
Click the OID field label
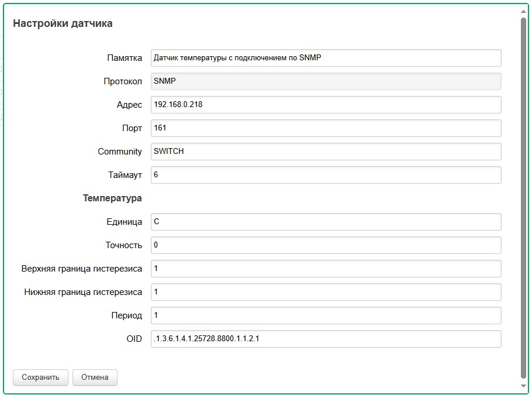134,339
